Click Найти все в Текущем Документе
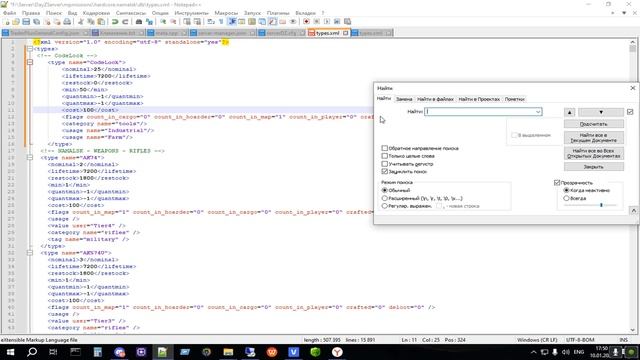 [594, 138]
